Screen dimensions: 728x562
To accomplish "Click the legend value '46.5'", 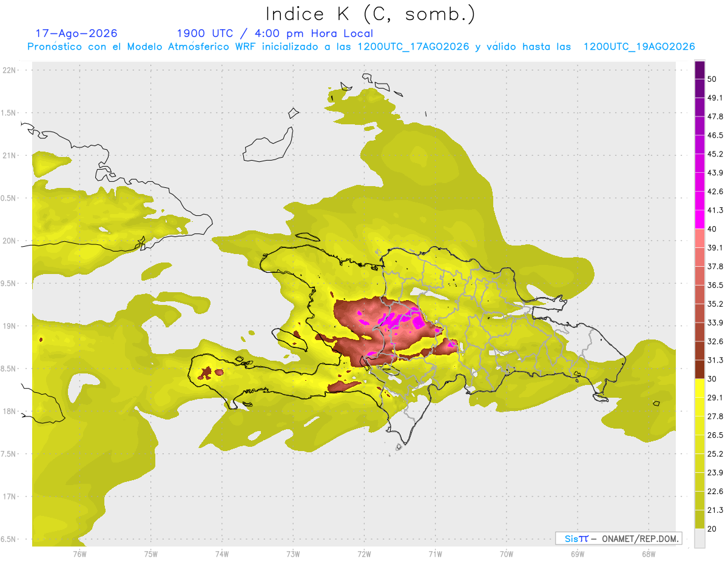I will [715, 135].
